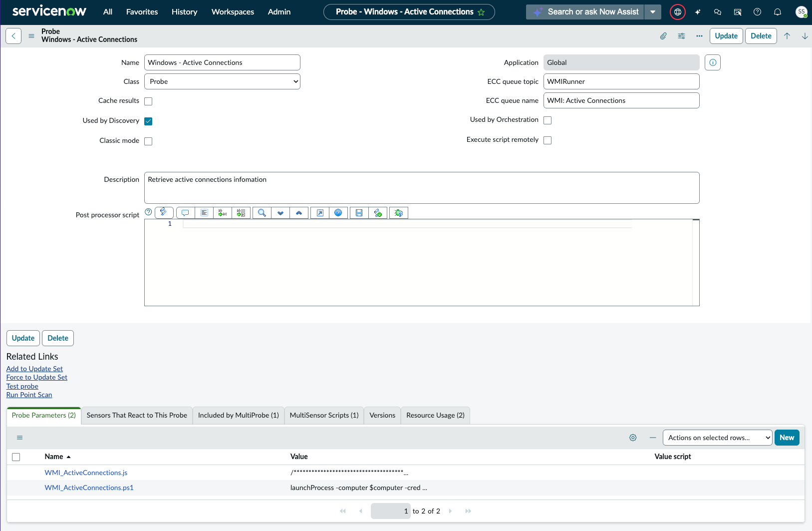Click the find next down chevron in the script toolbar
Image resolution: width=812 pixels, height=531 pixels.
click(280, 213)
